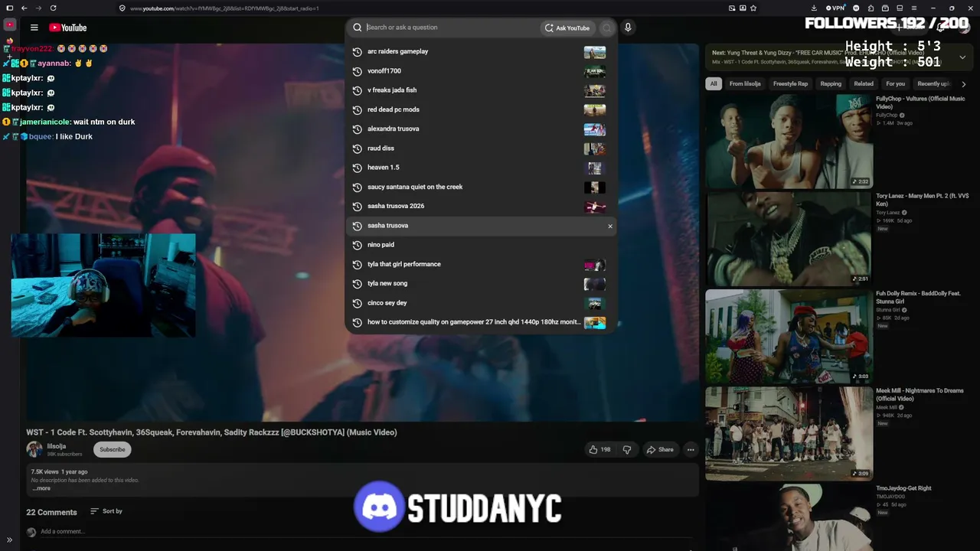Image resolution: width=980 pixels, height=551 pixels.
Task: Select the 'Rapping' filter chip
Action: pos(831,84)
